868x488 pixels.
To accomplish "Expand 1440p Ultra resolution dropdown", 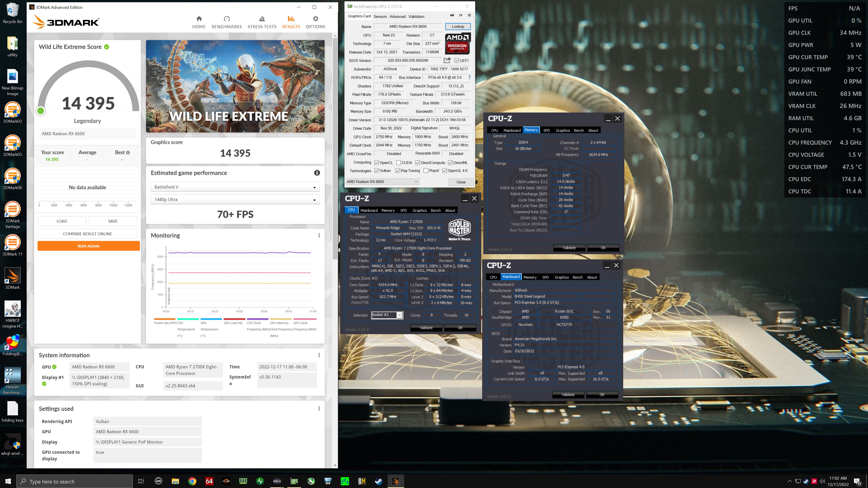I will click(235, 199).
